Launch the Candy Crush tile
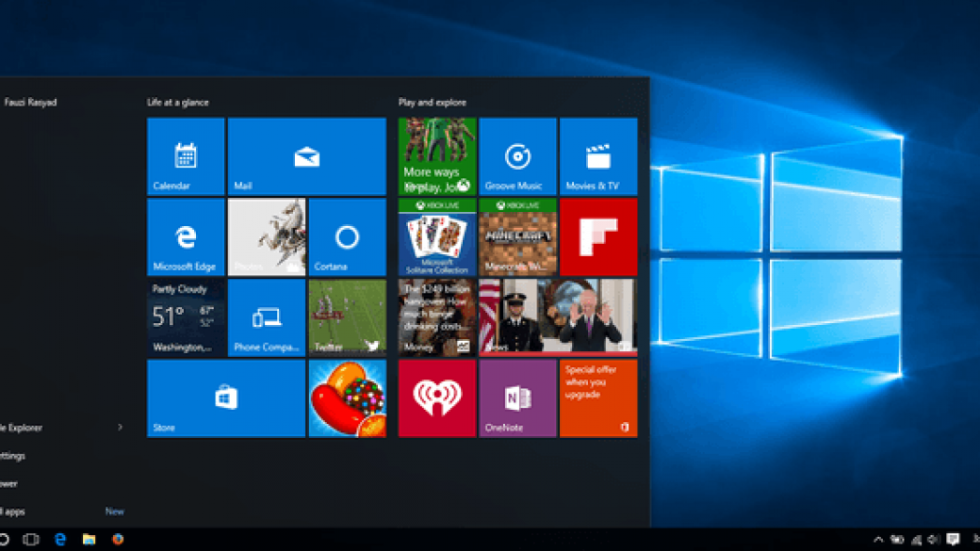 coord(348,397)
